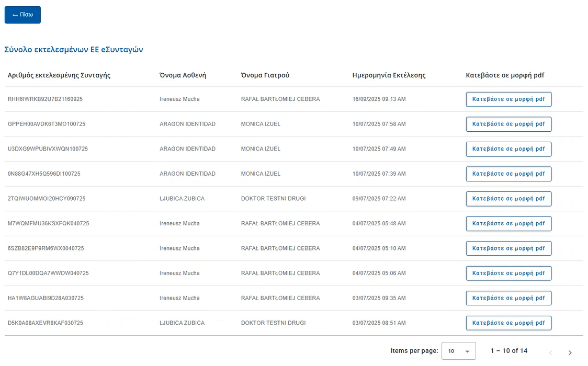Click the Αριθμός εκτελεσμένης Συνταγής column header
This screenshot has height=366, width=588.
click(x=59, y=75)
